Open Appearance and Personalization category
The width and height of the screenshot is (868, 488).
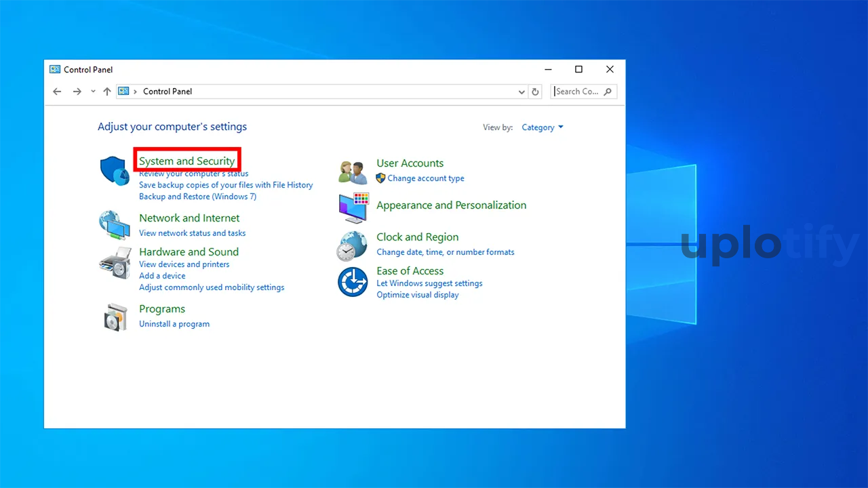(x=451, y=205)
